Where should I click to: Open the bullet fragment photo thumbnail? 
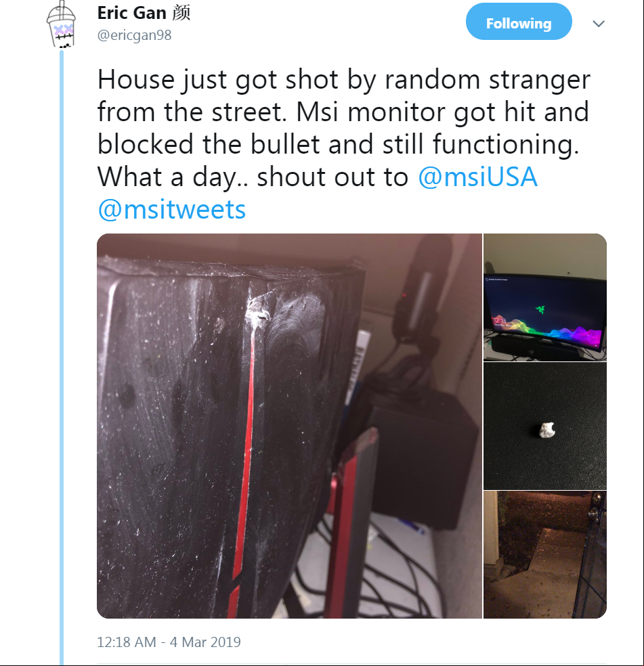[545, 426]
